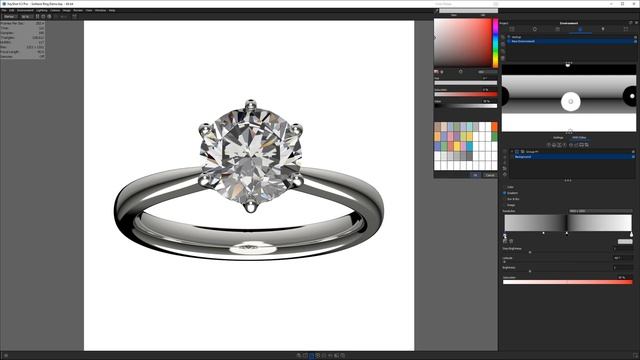640x360 pixels.
Task: Open the Material tab in the Project panel
Action: pyautogui.click(x=535, y=29)
